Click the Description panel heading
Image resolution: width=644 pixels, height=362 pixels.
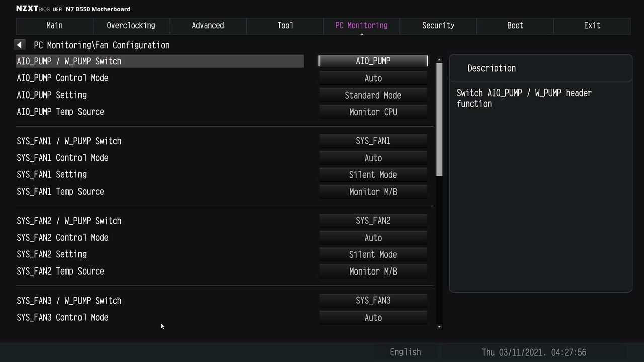pyautogui.click(x=492, y=68)
